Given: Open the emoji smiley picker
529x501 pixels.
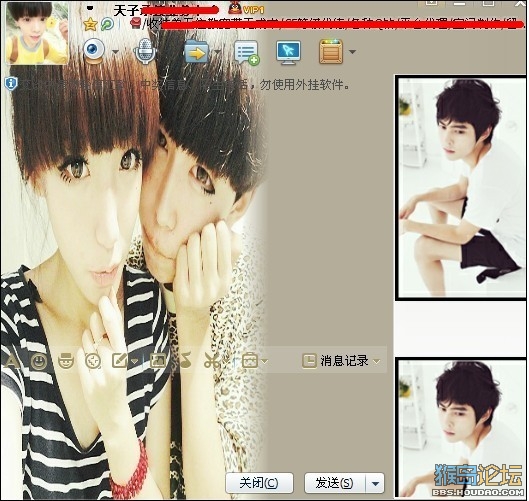Looking at the screenshot, I should (39, 361).
